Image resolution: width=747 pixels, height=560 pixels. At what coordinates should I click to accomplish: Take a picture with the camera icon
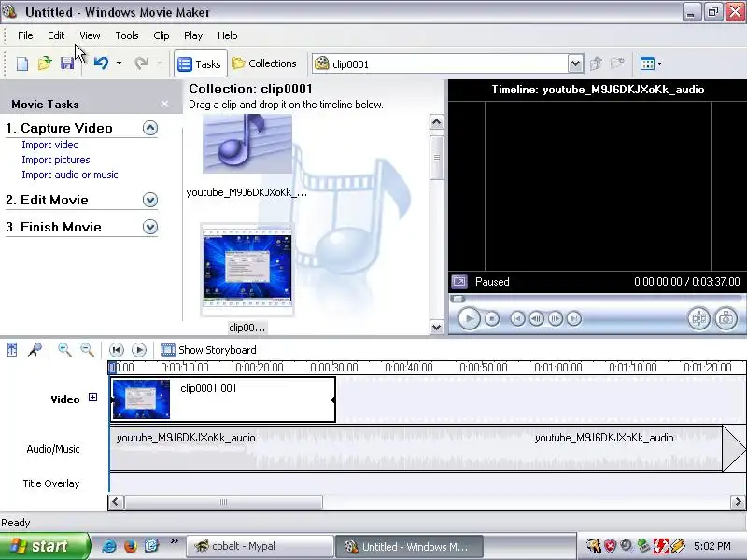coord(726,318)
